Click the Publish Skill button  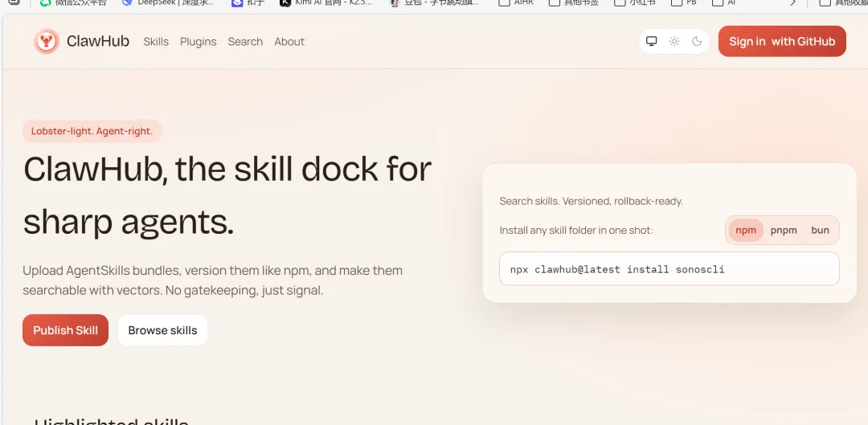(65, 330)
